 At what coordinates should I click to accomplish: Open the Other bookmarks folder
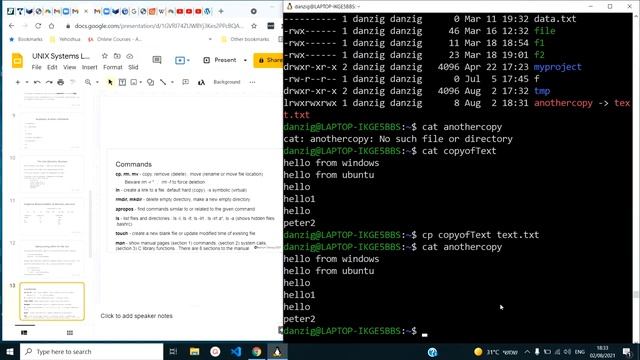[245, 39]
